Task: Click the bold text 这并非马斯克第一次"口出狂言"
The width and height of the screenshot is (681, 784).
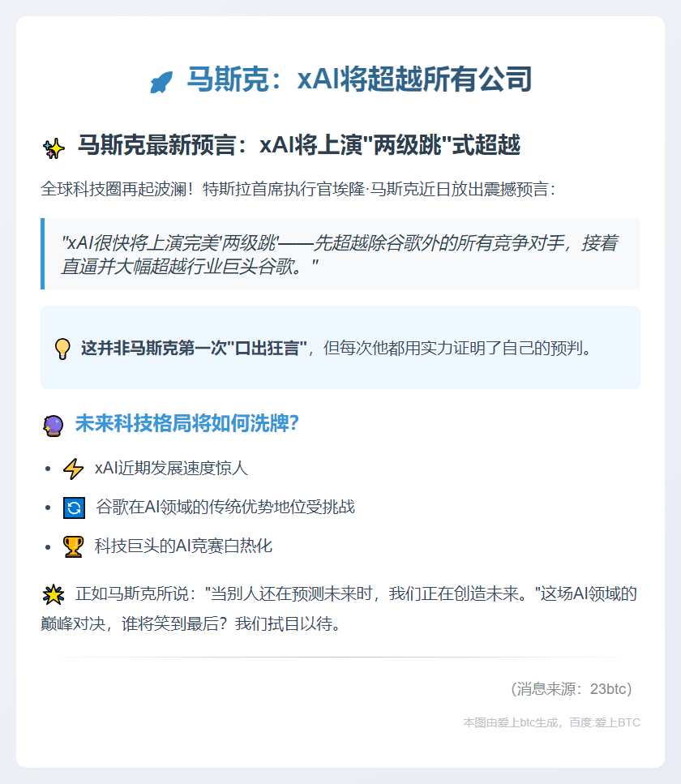Action: click(194, 348)
